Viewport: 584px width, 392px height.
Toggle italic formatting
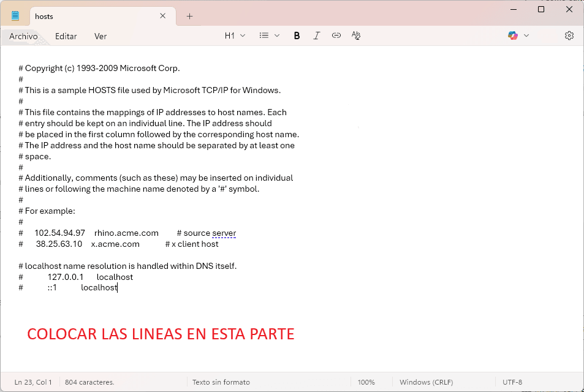(316, 36)
